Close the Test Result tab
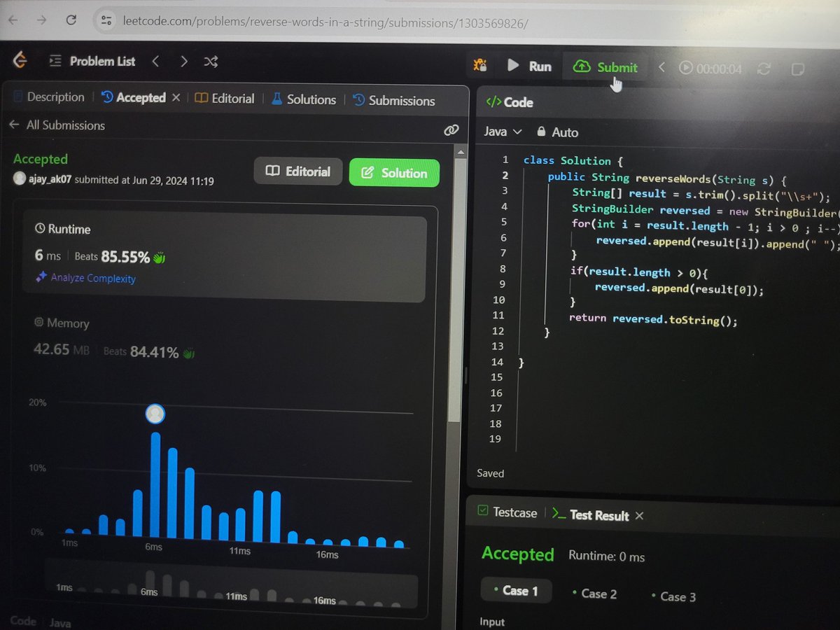 pyautogui.click(x=639, y=516)
